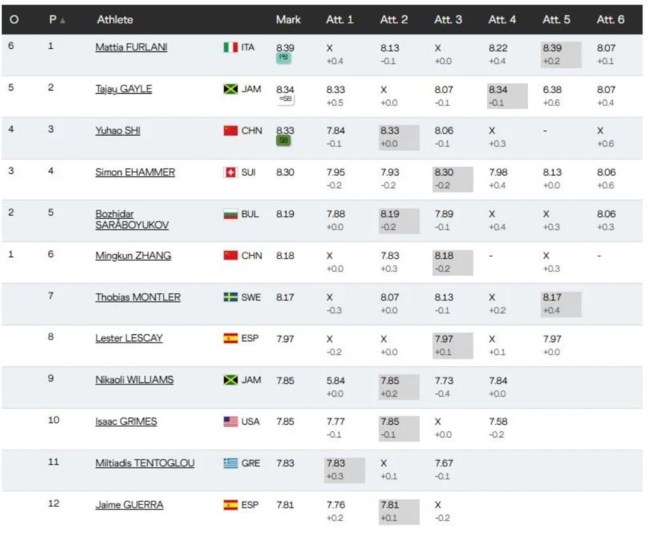Open Tajay GAYLE athlete profile
Viewport: 650px width, 541px height.
pyautogui.click(x=124, y=89)
